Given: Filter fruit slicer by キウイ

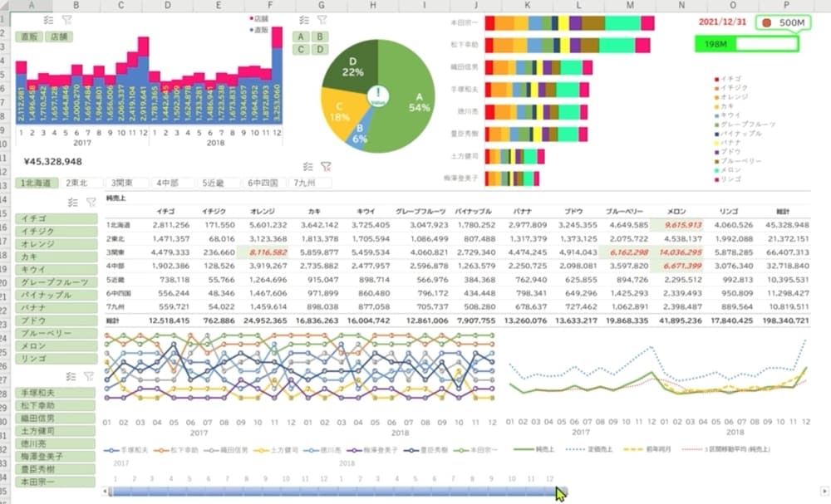Looking at the screenshot, I should 57,270.
